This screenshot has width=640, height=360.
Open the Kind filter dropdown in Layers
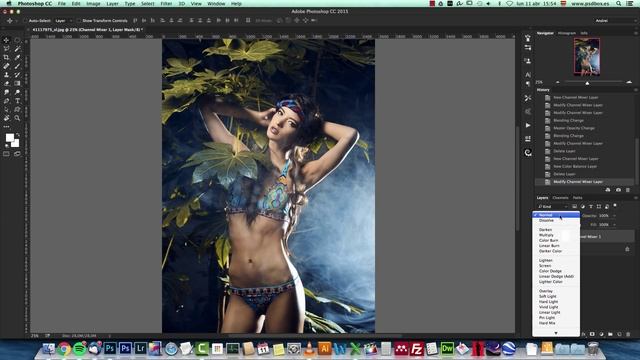[553, 207]
